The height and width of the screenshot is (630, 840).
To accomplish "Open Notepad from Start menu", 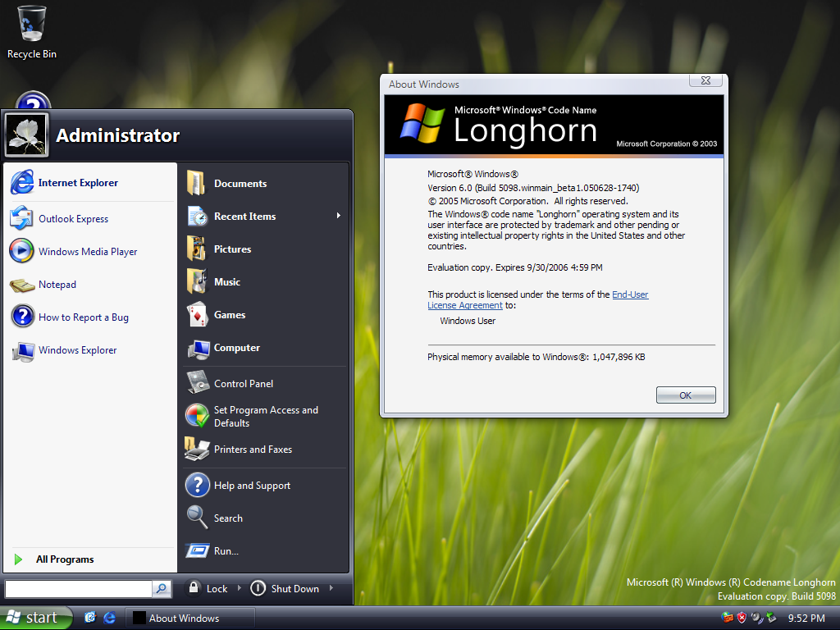I will [57, 285].
